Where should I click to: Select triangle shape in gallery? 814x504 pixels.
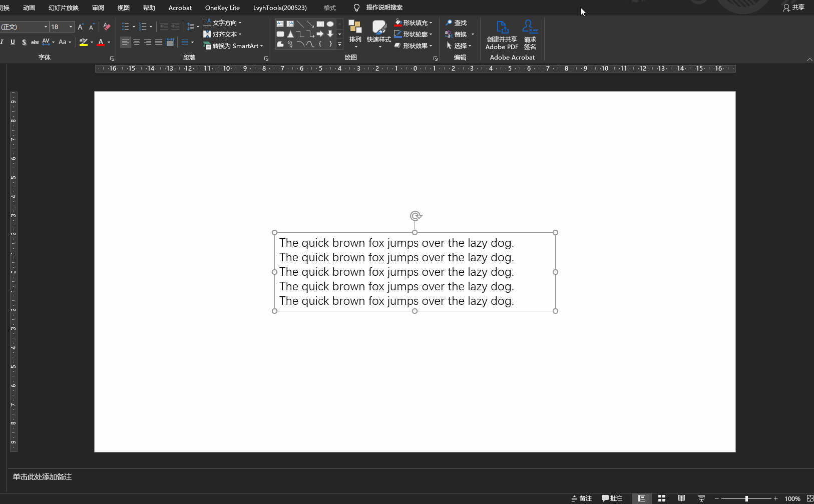290,34
